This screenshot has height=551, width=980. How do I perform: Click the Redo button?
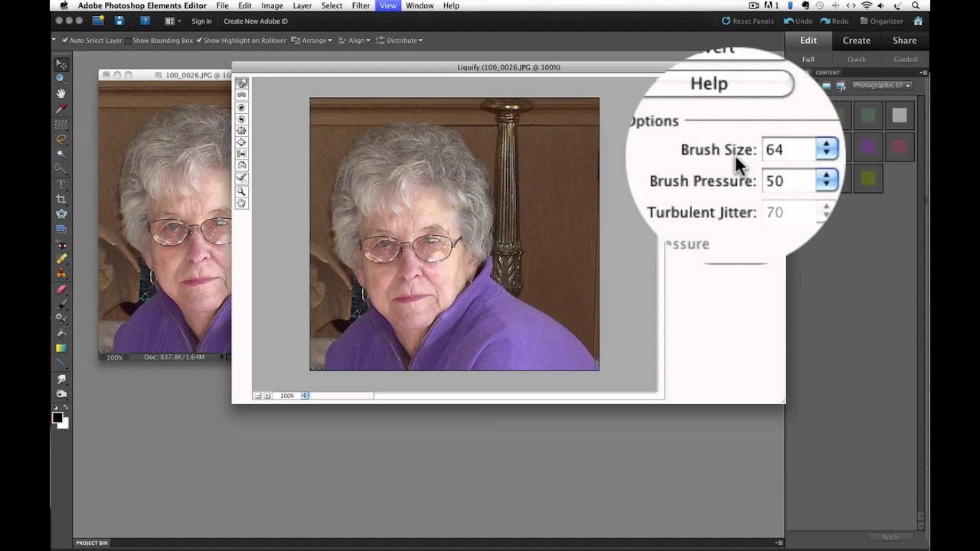point(835,21)
